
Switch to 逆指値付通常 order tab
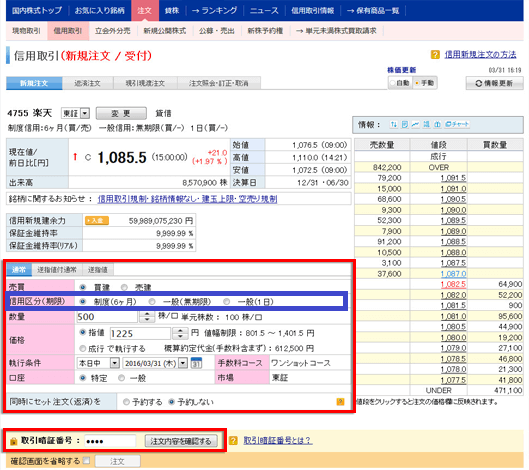tap(57, 269)
